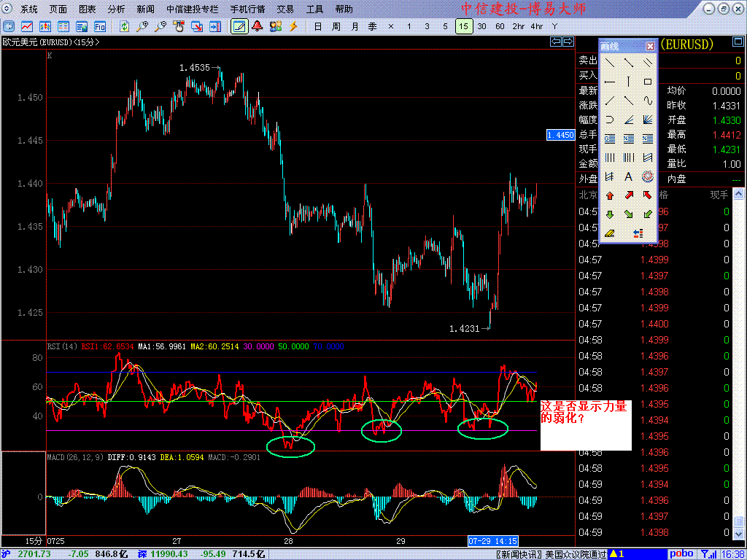This screenshot has height=560, width=747.
Task: Place a red up-left arrow marker
Action: pyautogui.click(x=648, y=195)
